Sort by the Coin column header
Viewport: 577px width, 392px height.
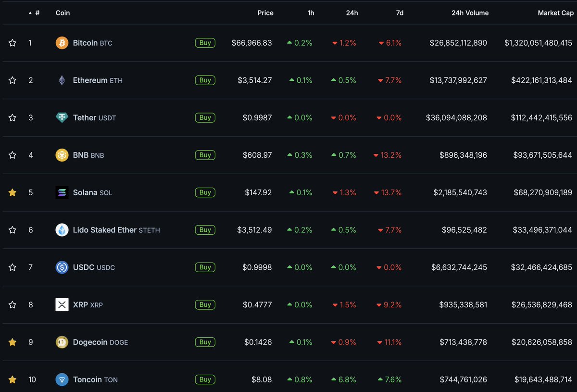[63, 13]
